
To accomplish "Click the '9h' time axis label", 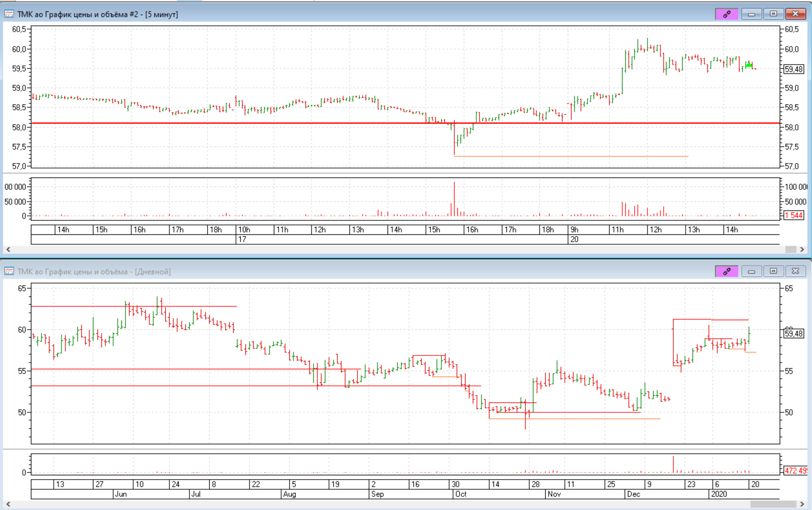I will click(x=574, y=230).
